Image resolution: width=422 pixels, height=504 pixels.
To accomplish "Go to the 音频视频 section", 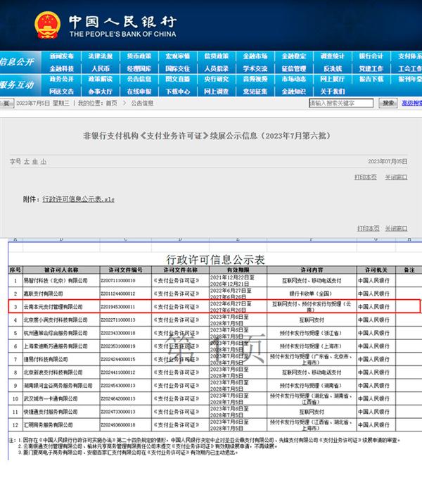I will tap(255, 79).
